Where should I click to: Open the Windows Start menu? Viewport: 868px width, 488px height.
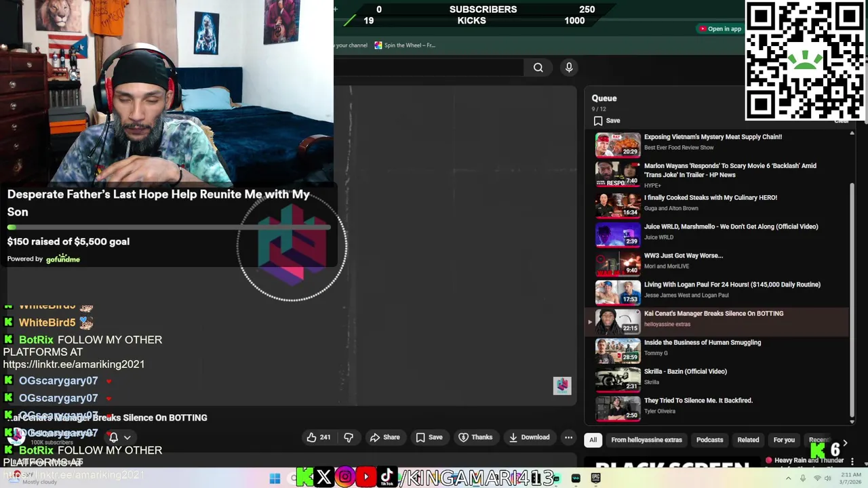coord(275,479)
